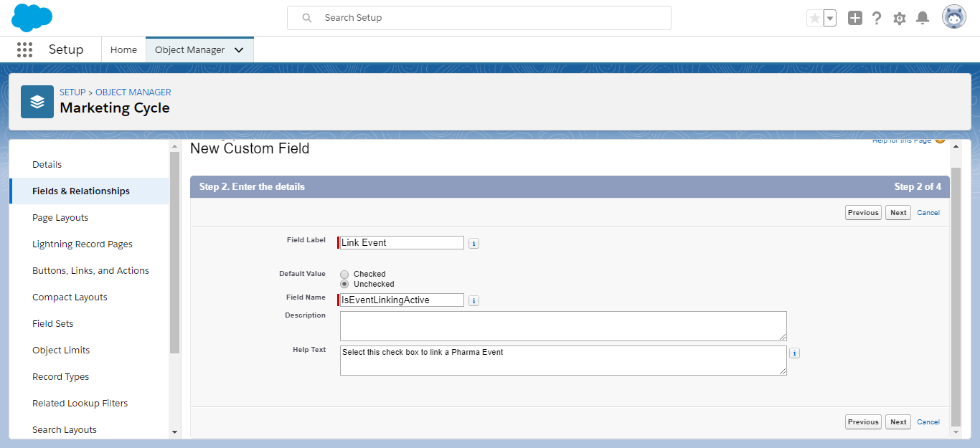Expand the Object Manager tab dropdown
This screenshot has height=448, width=980.
point(239,49)
